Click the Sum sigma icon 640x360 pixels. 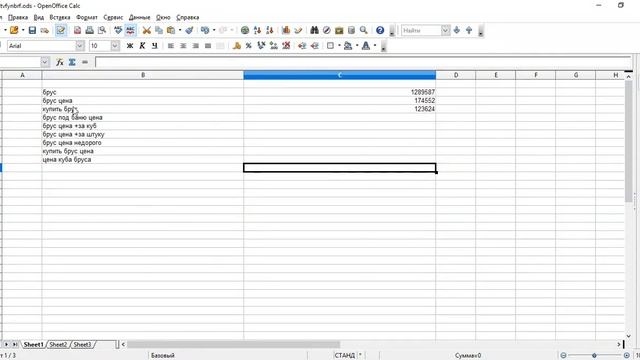click(x=72, y=62)
